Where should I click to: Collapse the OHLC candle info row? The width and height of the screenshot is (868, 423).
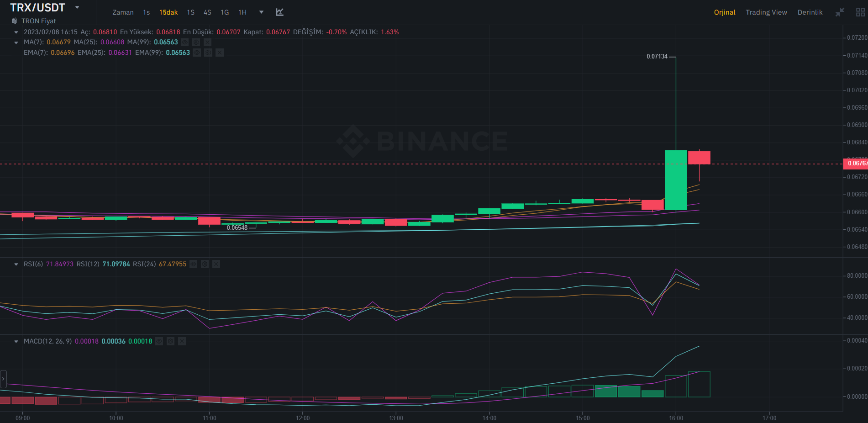coord(16,32)
